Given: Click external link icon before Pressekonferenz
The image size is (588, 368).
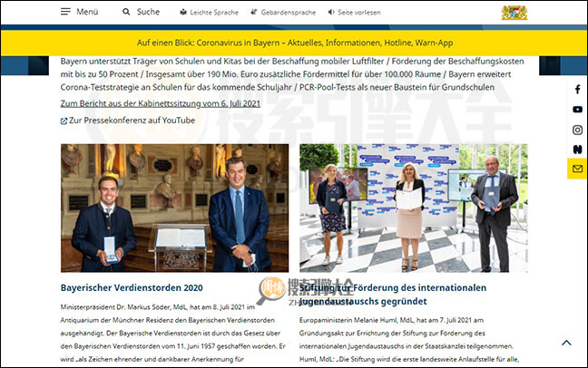Looking at the screenshot, I should pyautogui.click(x=64, y=121).
